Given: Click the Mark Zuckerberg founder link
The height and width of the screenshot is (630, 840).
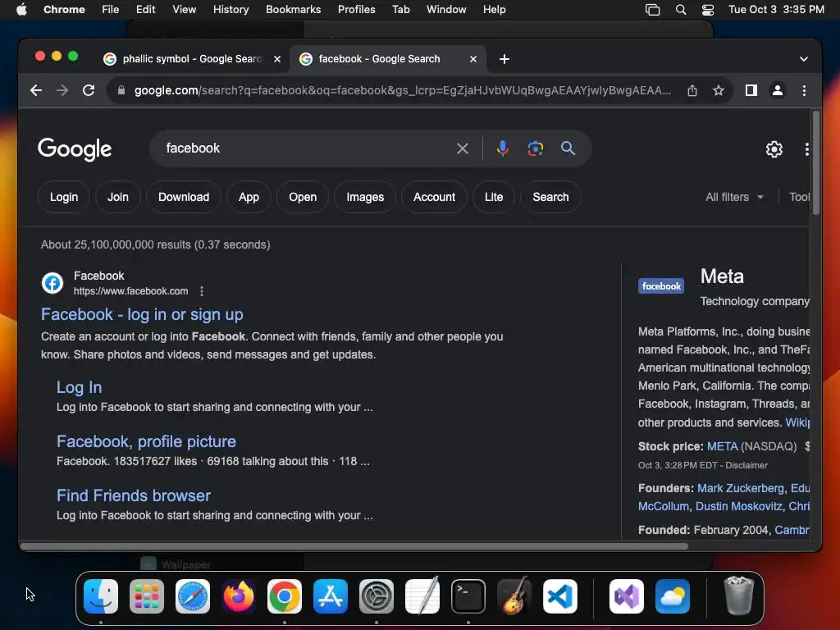Looking at the screenshot, I should pos(741,489).
